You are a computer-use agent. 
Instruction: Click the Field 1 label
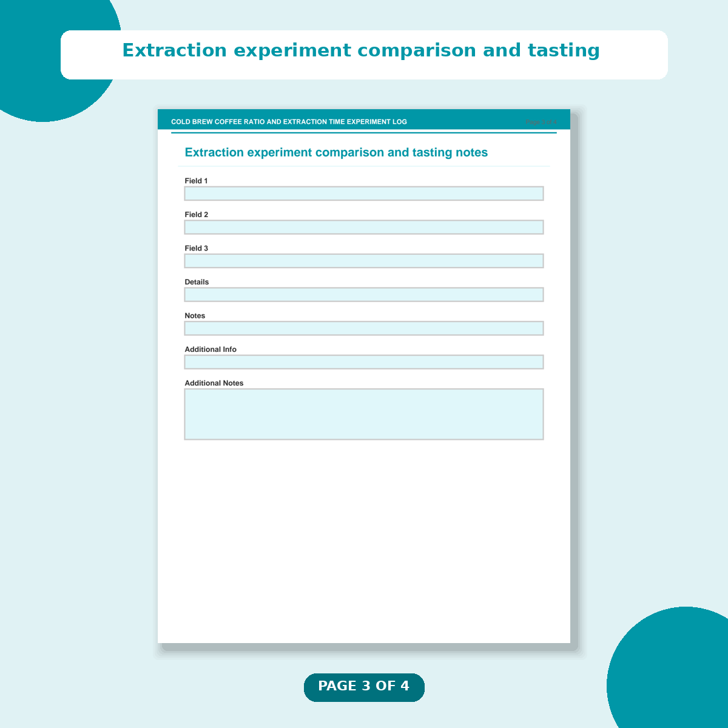(x=196, y=181)
